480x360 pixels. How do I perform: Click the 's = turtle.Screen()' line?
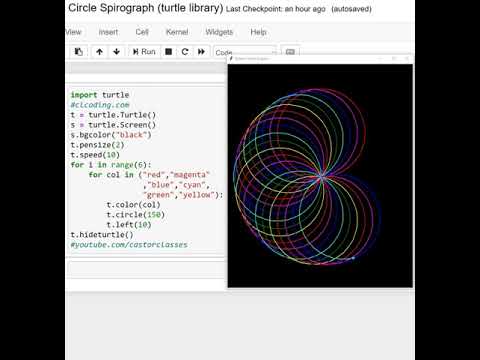point(113,125)
